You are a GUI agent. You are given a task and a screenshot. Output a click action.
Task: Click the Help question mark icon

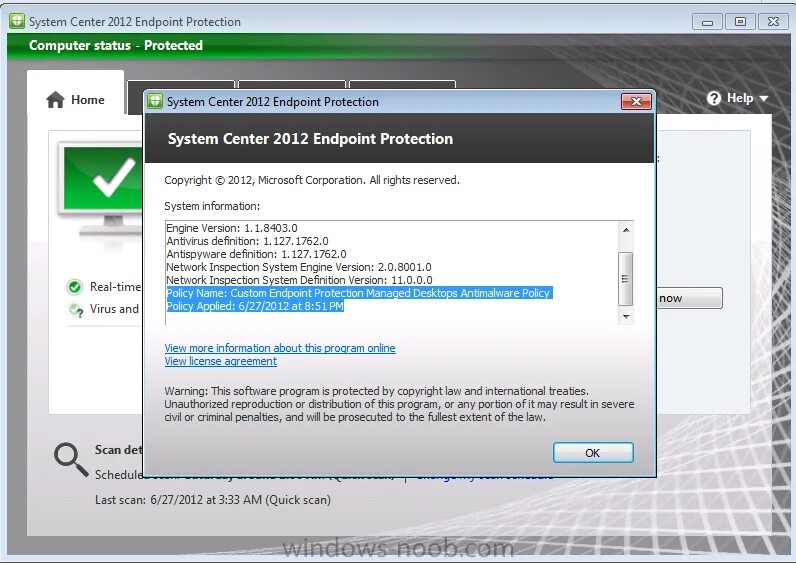coord(714,98)
